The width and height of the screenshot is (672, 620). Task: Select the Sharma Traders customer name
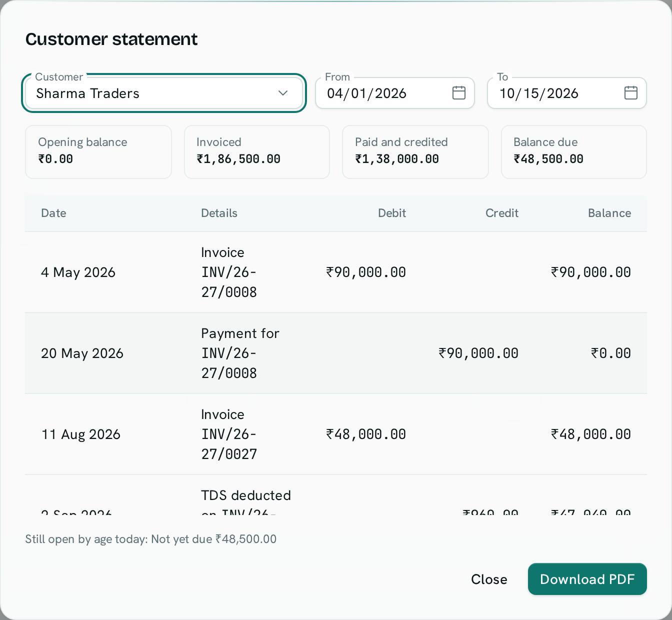(x=87, y=93)
